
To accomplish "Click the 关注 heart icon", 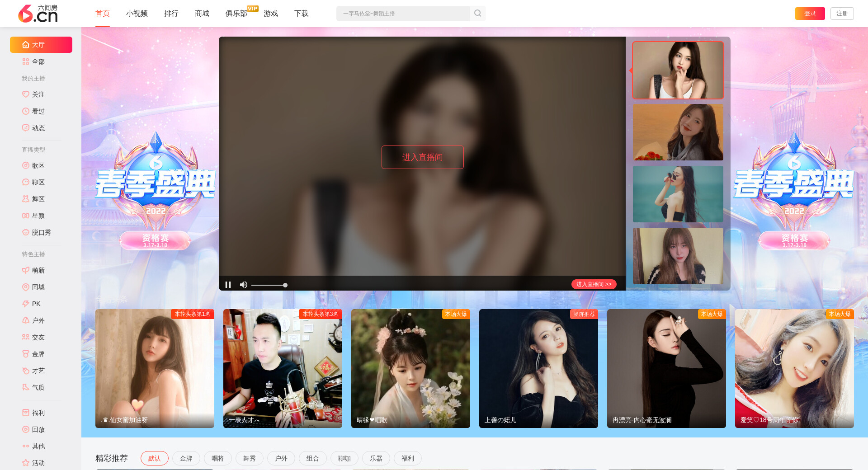I will [26, 94].
